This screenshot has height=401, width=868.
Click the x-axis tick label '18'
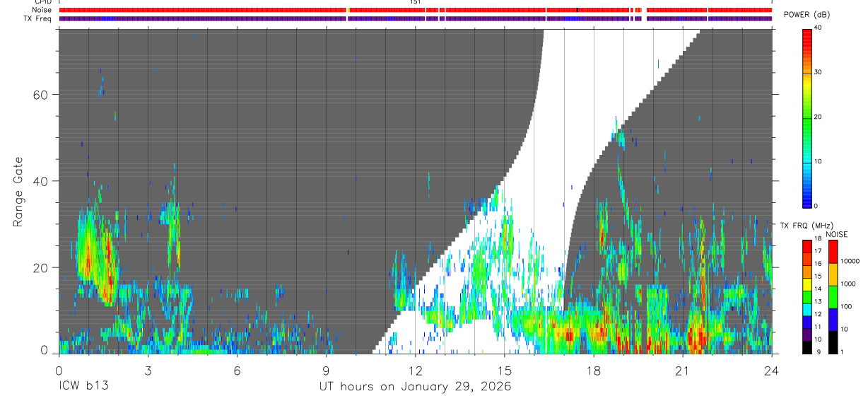coord(594,371)
